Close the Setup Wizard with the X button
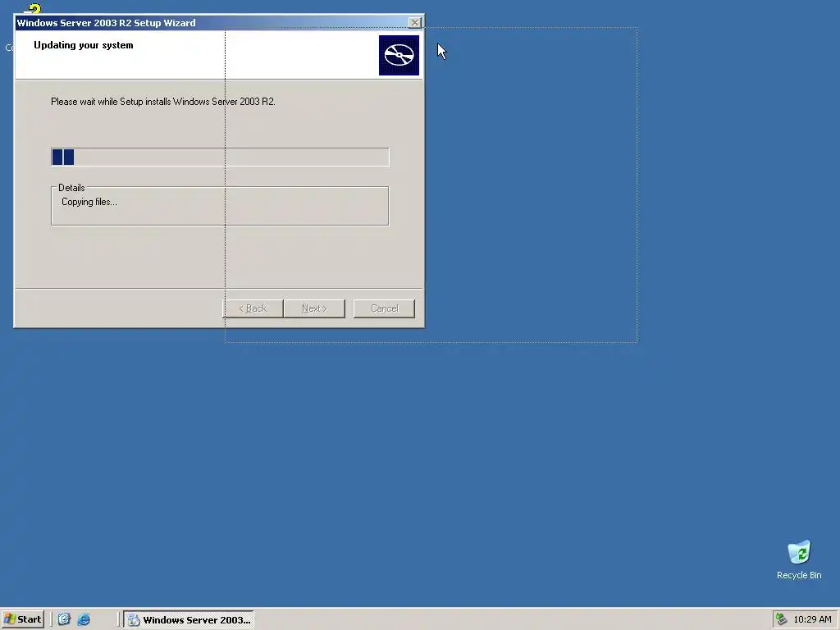 (x=414, y=22)
